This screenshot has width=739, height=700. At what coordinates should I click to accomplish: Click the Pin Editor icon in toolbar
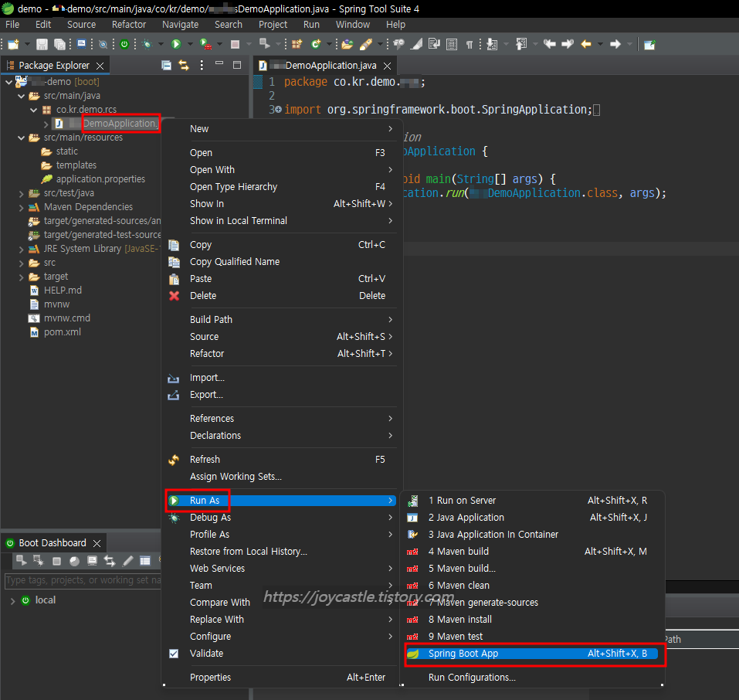point(649,45)
